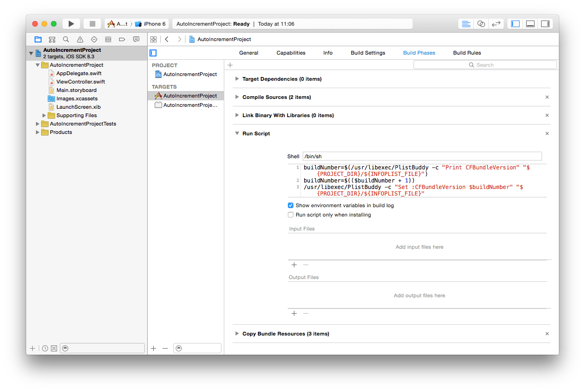
Task: Open the Test navigator
Action: click(94, 39)
